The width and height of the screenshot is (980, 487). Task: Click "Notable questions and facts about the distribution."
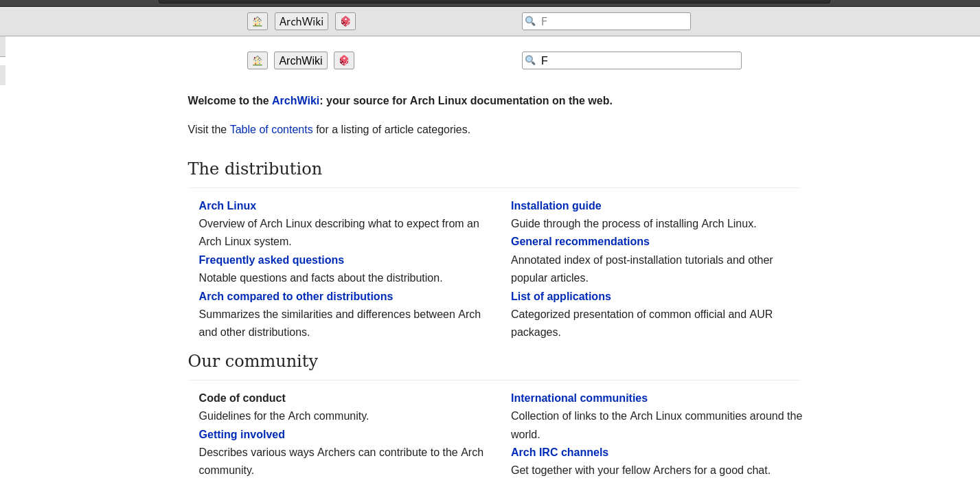321,278
